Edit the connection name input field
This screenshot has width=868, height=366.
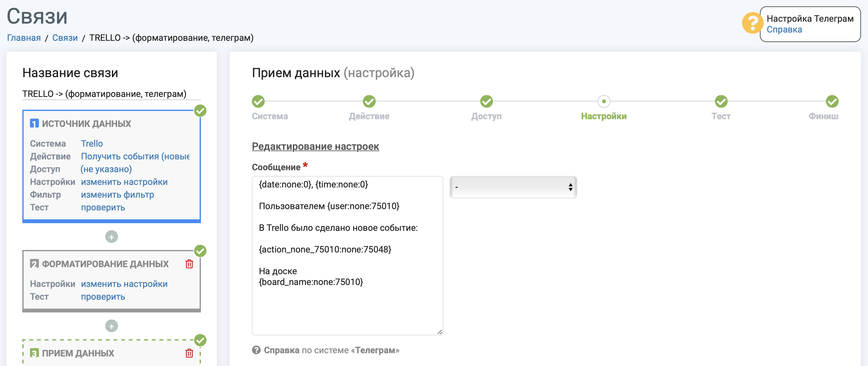[112, 94]
